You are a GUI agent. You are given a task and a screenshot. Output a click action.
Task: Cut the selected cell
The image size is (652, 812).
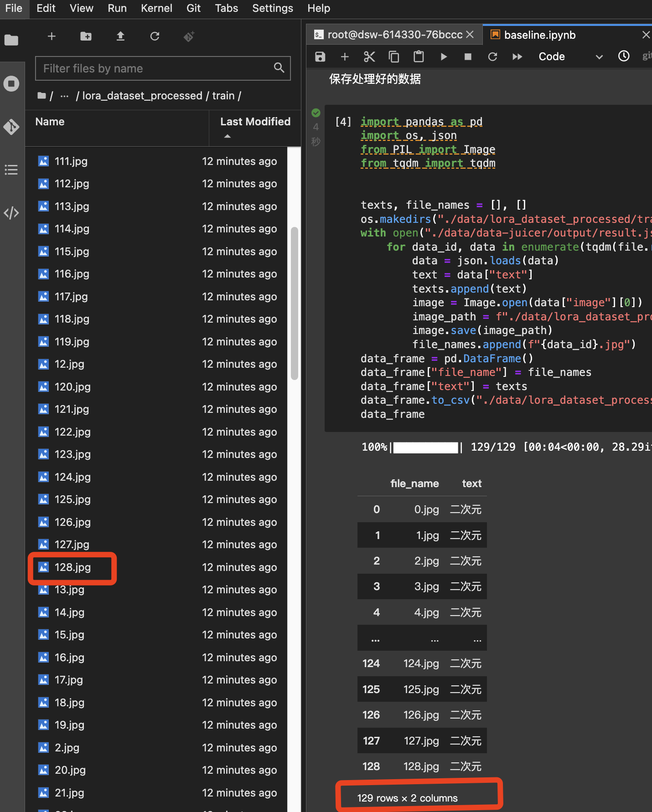coord(369,57)
